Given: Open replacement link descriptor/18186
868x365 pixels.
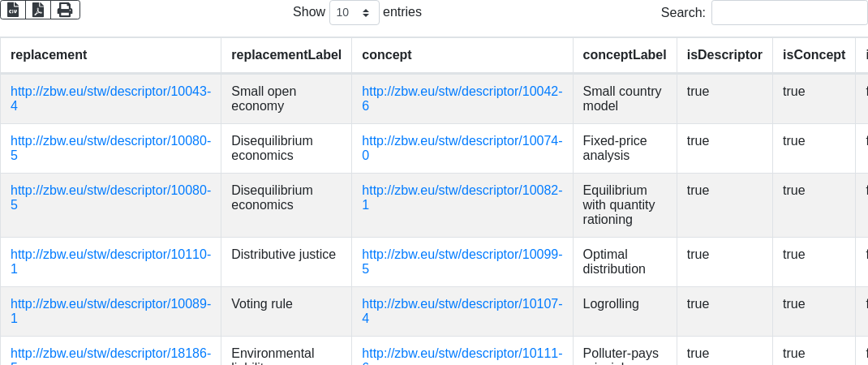Looking at the screenshot, I should tap(110, 354).
